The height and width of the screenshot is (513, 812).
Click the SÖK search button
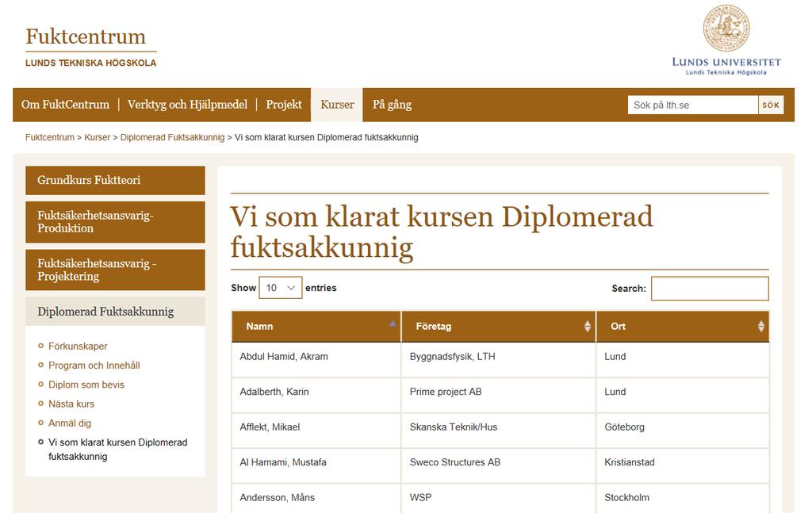tap(771, 105)
